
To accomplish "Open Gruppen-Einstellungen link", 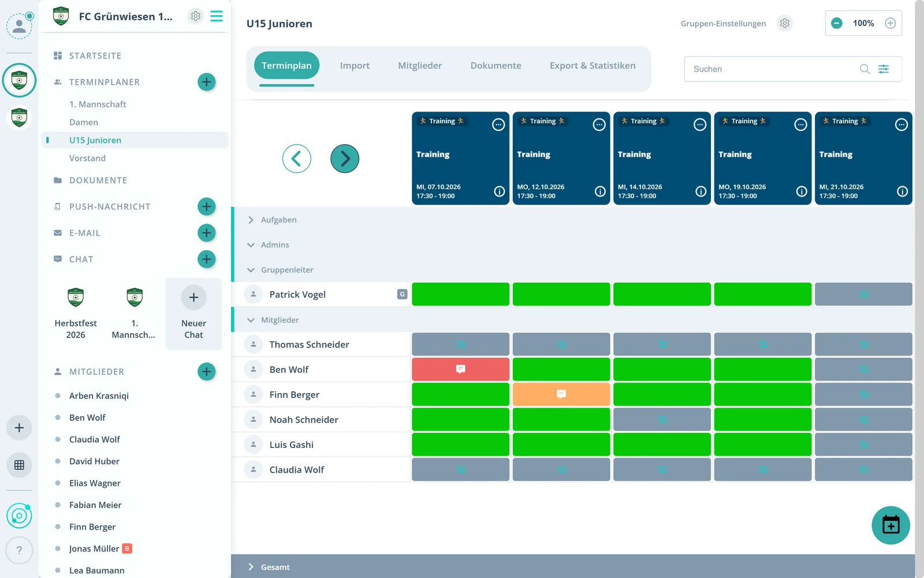I will [x=723, y=23].
